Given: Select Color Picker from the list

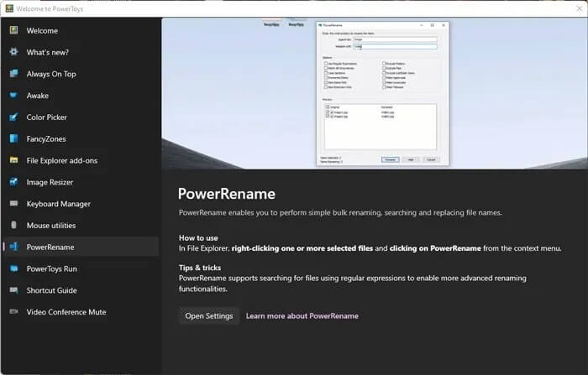Looking at the screenshot, I should point(80,117).
